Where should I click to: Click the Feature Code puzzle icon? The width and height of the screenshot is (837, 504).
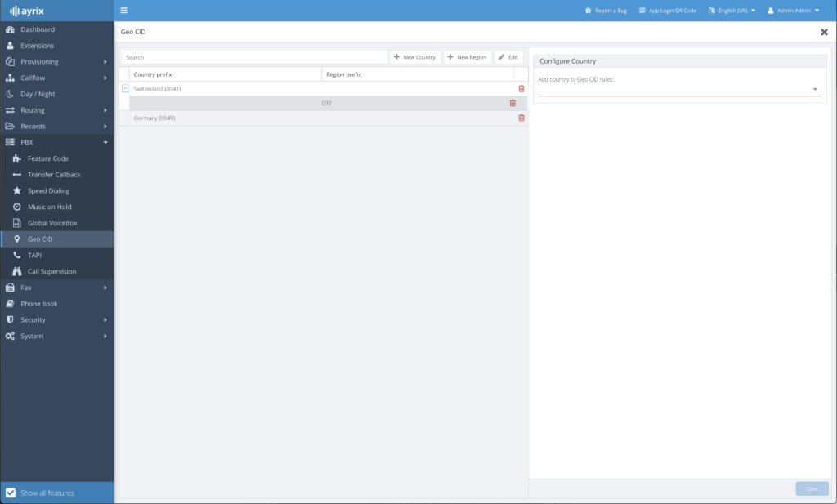click(x=17, y=158)
